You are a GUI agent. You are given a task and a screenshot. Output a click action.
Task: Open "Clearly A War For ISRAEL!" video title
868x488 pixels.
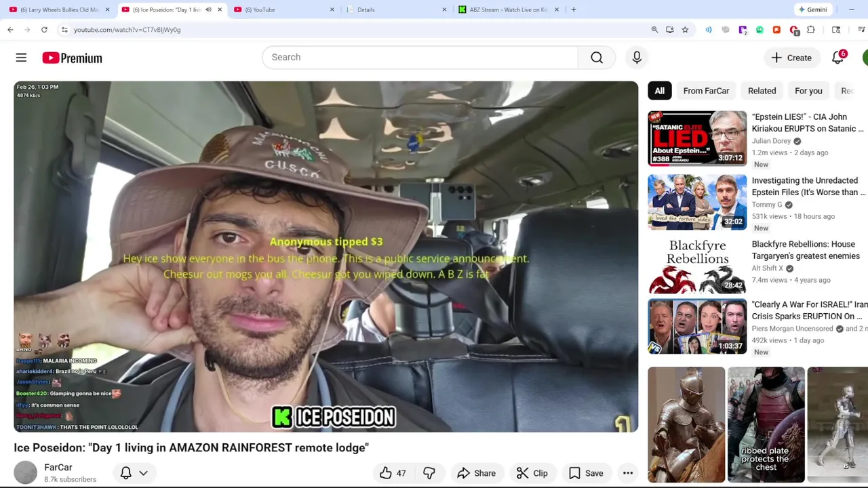pyautogui.click(x=809, y=310)
